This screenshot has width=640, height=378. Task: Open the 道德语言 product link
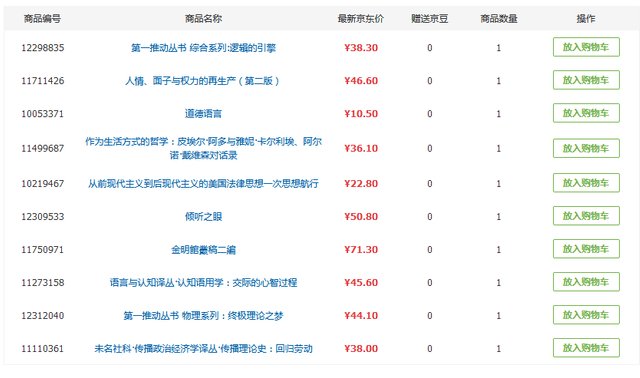coord(203,113)
